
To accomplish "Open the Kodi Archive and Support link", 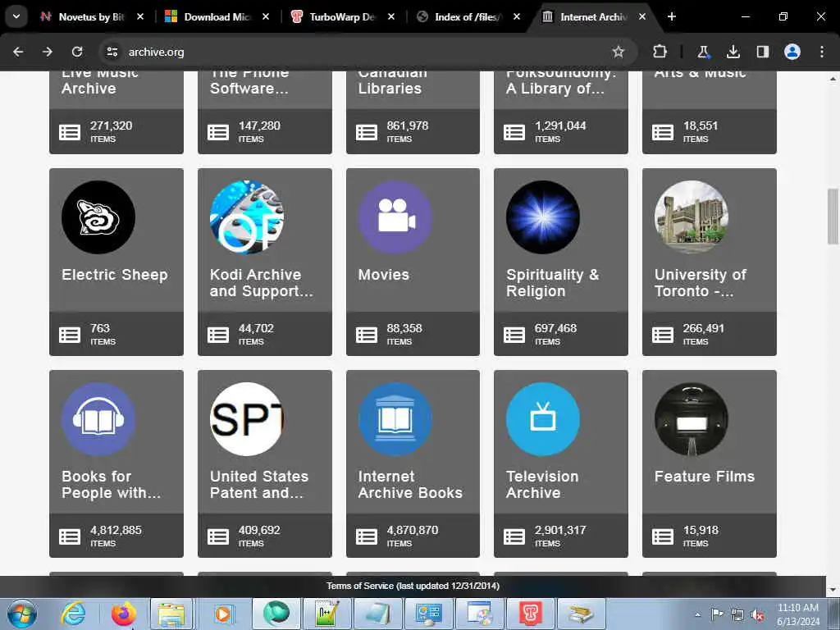I will coord(262,283).
